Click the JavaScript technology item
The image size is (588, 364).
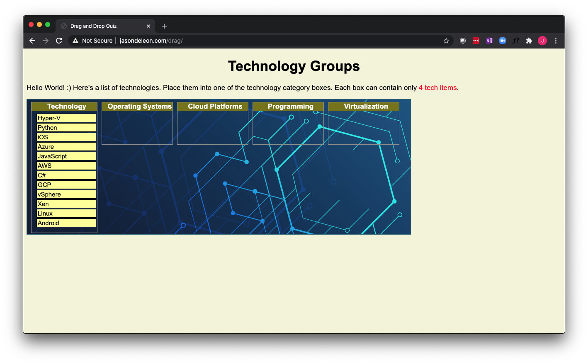coord(66,156)
